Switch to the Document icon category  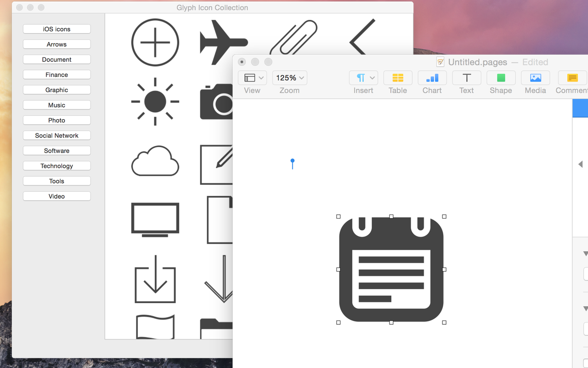point(57,59)
